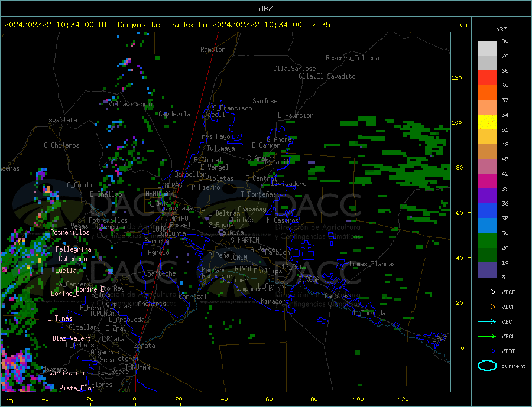Click the 'S_MARTIN' map label
This screenshot has width=532, height=407.
coord(245,240)
